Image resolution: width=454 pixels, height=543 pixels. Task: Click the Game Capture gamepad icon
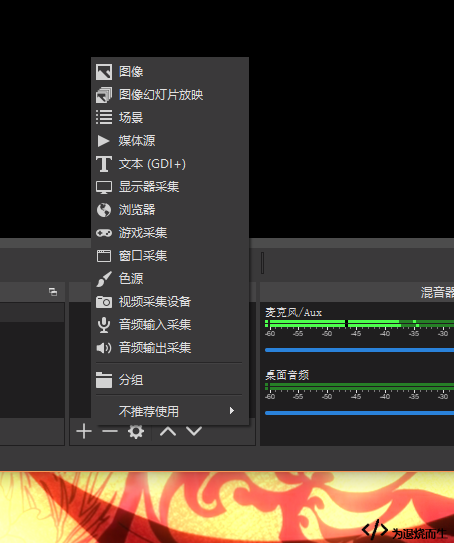[x=104, y=233]
